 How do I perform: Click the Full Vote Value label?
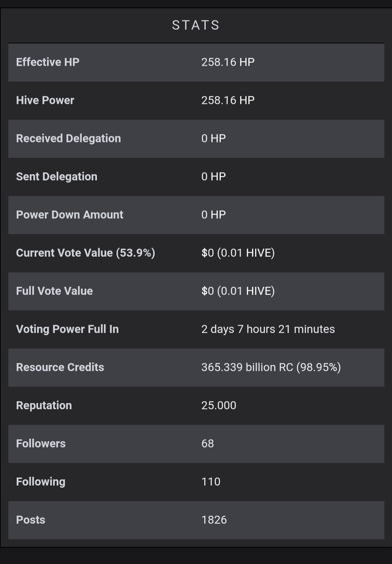[54, 291]
